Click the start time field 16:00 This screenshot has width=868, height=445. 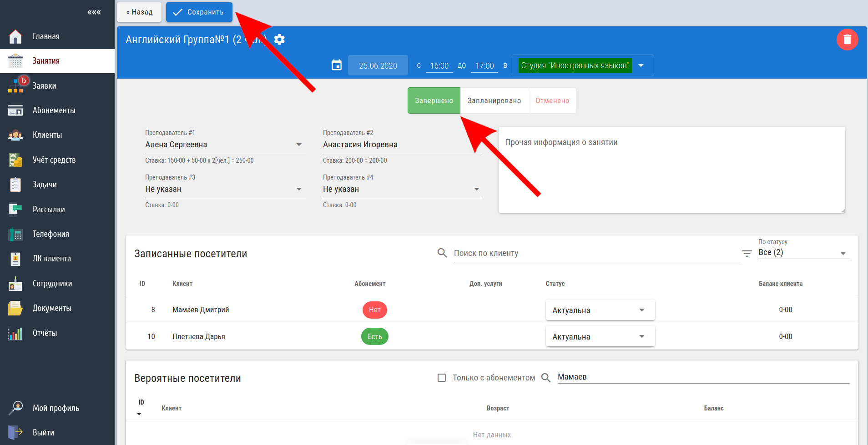tap(439, 66)
